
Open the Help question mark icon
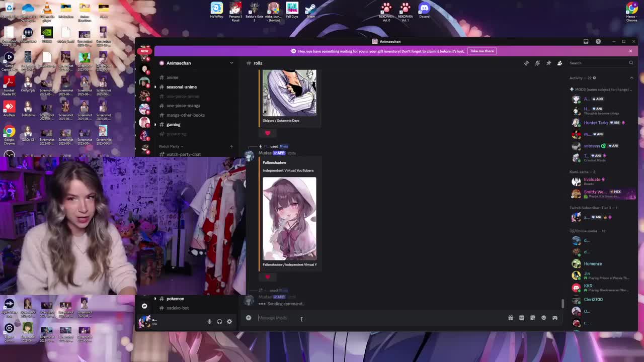click(x=598, y=41)
